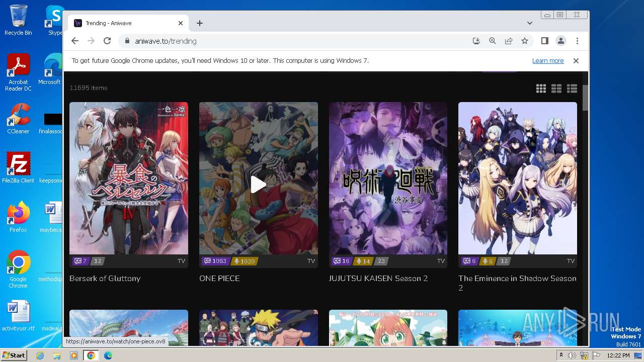The width and height of the screenshot is (644, 362).
Task: Switch to medium grid view
Action: point(556,88)
